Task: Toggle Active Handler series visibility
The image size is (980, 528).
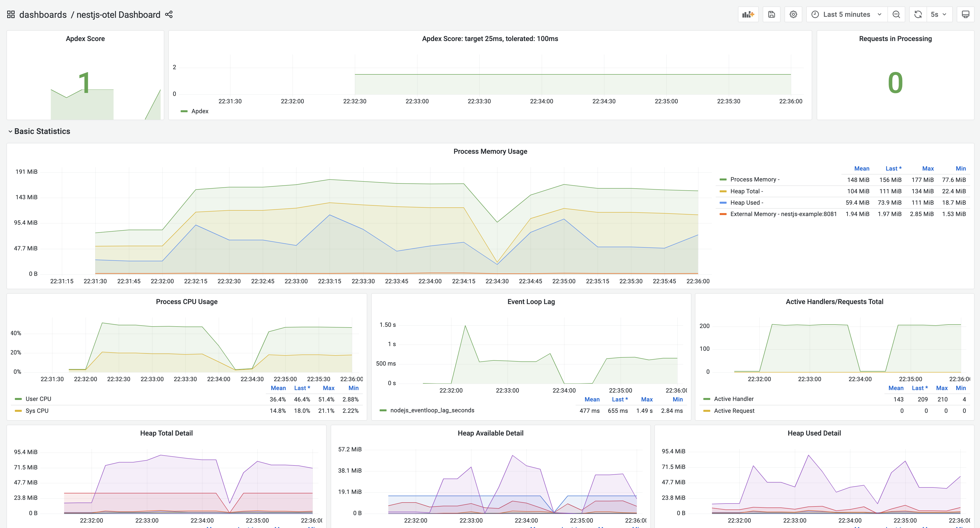Action: 734,399
